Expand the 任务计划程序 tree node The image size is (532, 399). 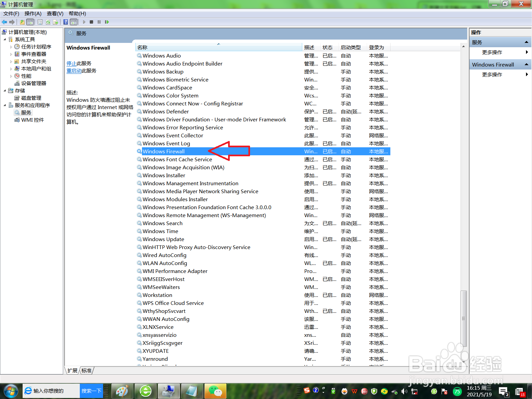(x=11, y=47)
